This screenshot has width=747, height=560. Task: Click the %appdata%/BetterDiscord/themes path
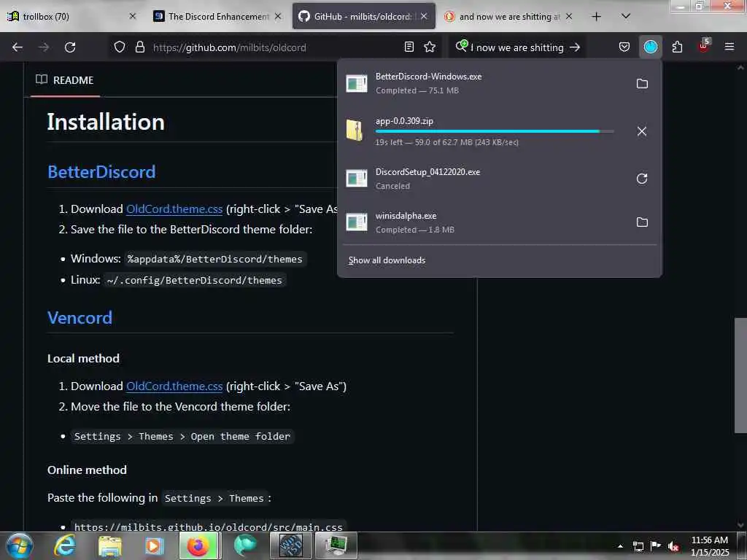[x=215, y=259]
